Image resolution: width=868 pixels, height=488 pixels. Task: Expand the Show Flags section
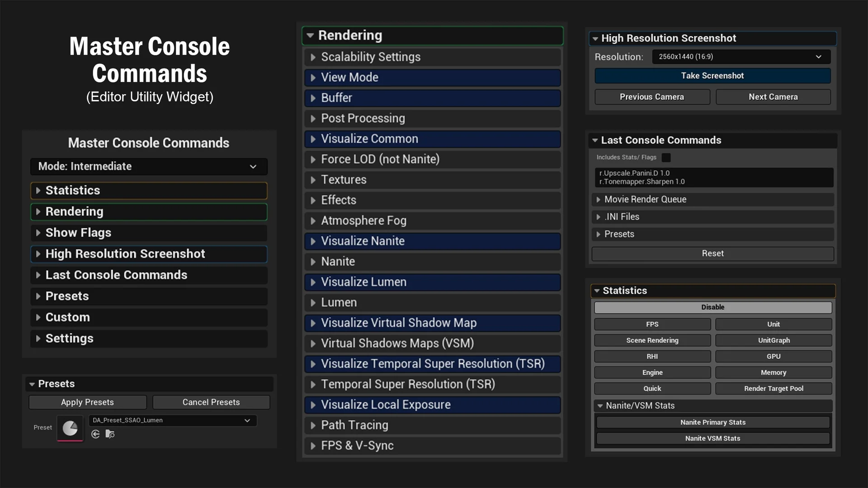149,233
